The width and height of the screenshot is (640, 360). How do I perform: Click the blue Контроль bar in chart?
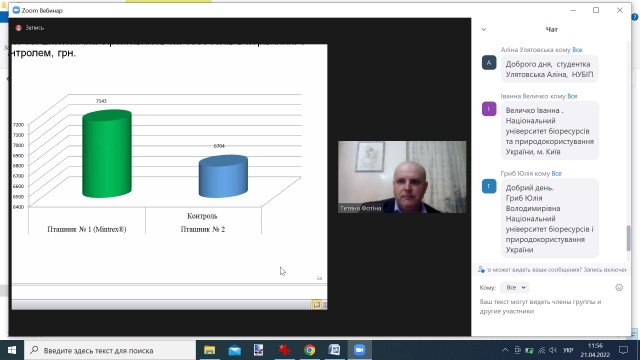pyautogui.click(x=223, y=176)
